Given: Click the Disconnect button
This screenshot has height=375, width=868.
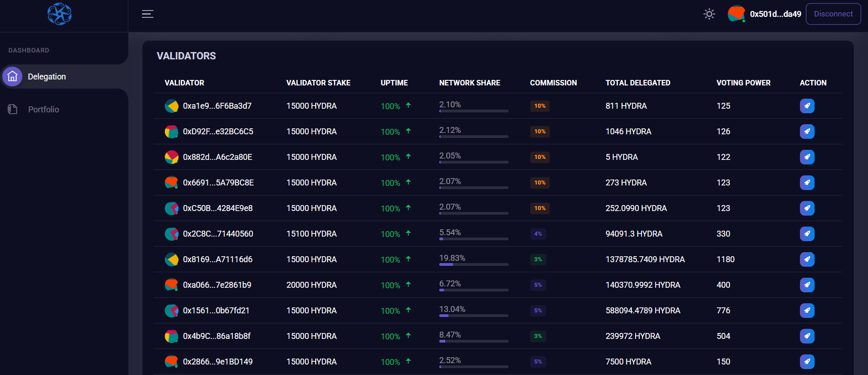Looking at the screenshot, I should (833, 14).
